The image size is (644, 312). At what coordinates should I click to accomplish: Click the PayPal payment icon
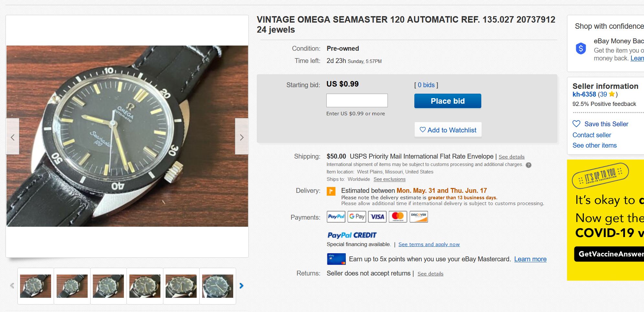(x=336, y=217)
